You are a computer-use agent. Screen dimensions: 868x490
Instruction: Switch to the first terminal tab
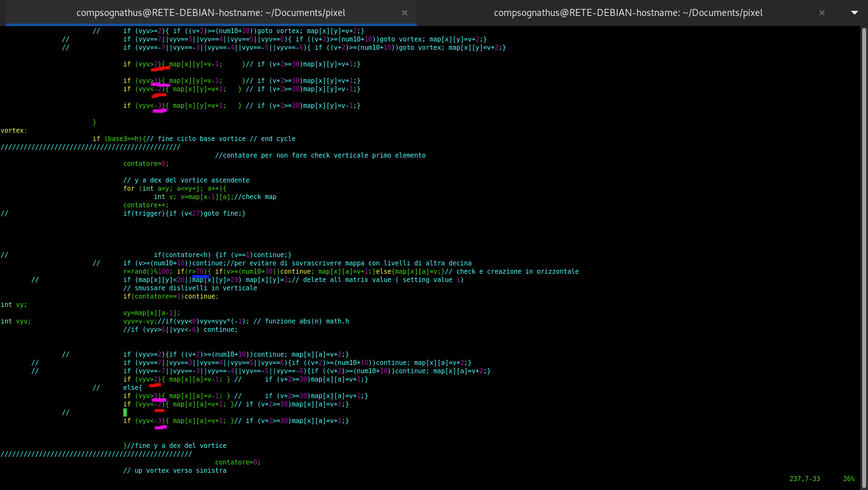coord(211,13)
